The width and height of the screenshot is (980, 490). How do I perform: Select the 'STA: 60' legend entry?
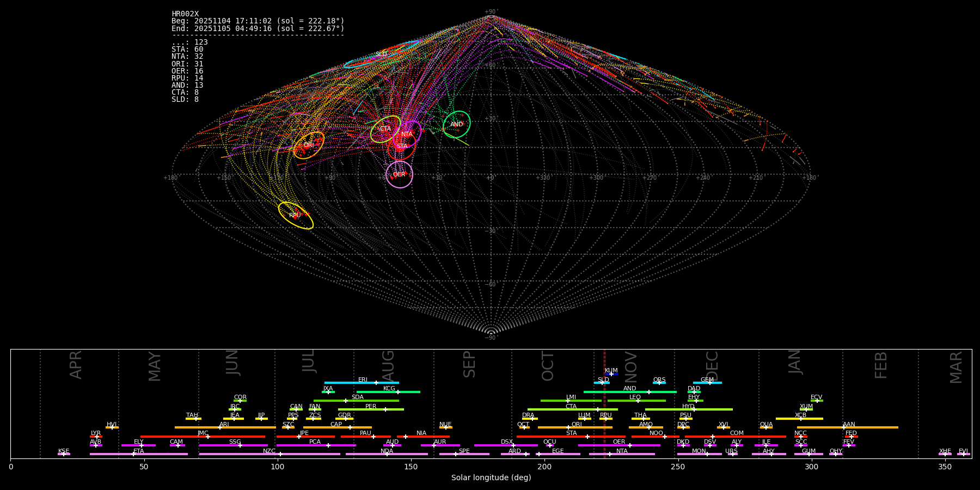(x=187, y=50)
